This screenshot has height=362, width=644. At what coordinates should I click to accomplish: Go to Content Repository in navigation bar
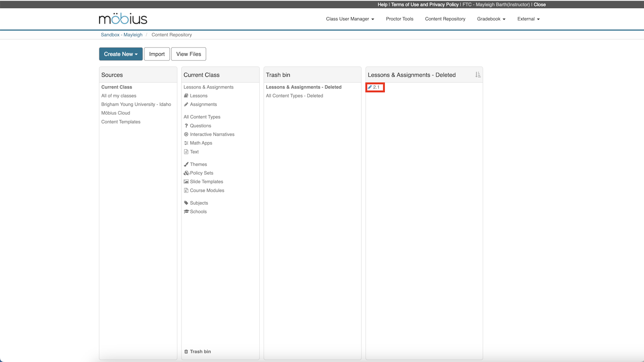click(445, 19)
